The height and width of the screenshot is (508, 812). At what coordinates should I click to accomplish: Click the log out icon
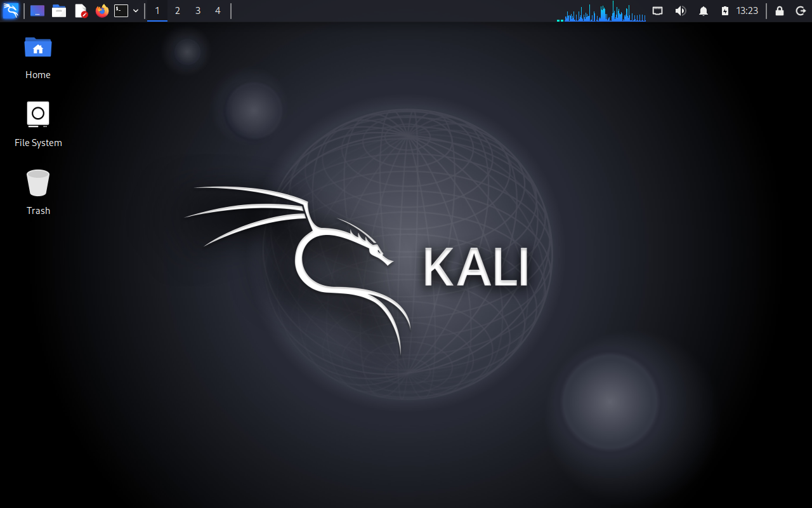point(801,11)
